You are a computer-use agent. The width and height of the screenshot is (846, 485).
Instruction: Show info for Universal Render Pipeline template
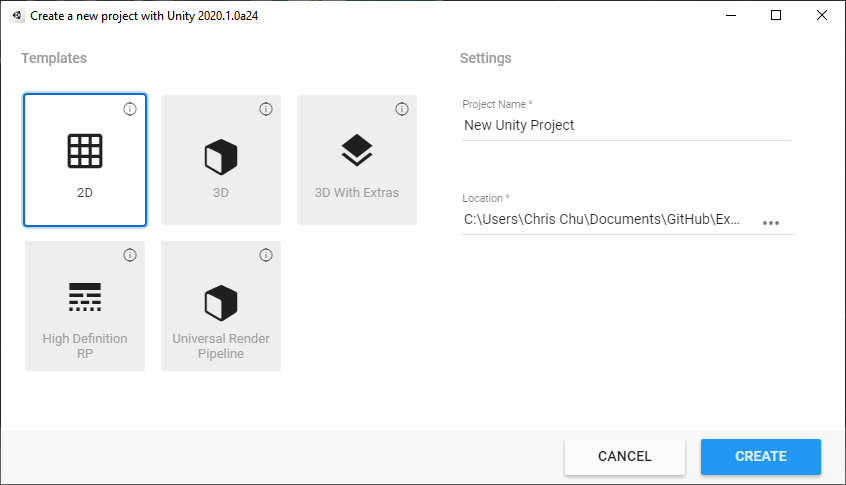click(x=266, y=255)
